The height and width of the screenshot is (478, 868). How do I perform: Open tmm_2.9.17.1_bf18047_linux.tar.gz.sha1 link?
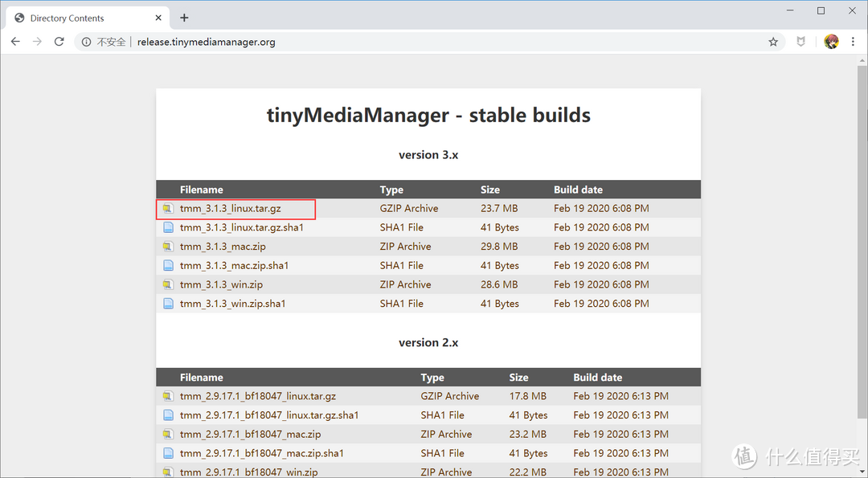(269, 415)
